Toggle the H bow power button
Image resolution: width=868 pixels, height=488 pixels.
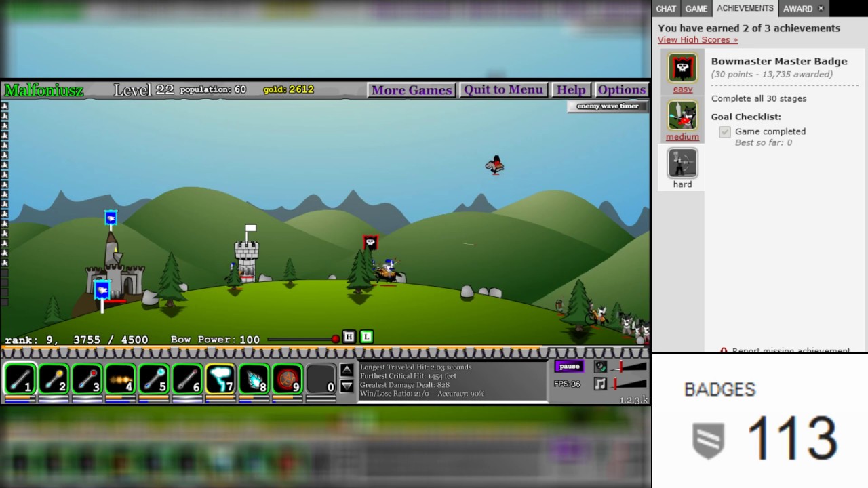[x=349, y=337]
